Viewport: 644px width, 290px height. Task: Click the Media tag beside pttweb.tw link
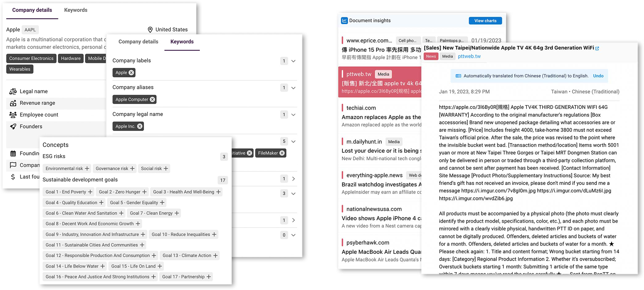[447, 56]
